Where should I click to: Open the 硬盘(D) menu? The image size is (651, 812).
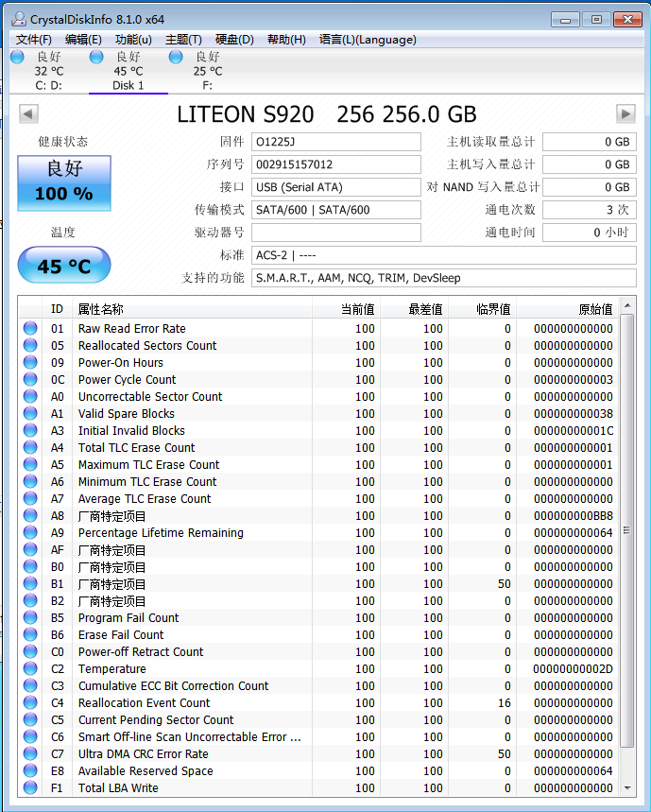234,40
